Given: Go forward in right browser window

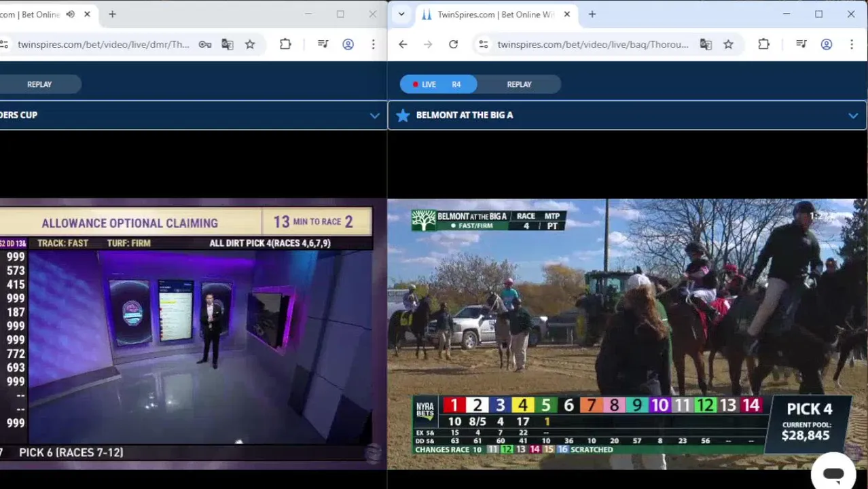Looking at the screenshot, I should coord(428,45).
